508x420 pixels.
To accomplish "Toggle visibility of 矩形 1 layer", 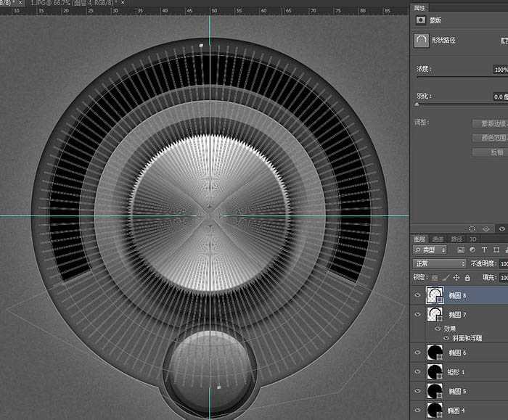I will click(x=417, y=371).
